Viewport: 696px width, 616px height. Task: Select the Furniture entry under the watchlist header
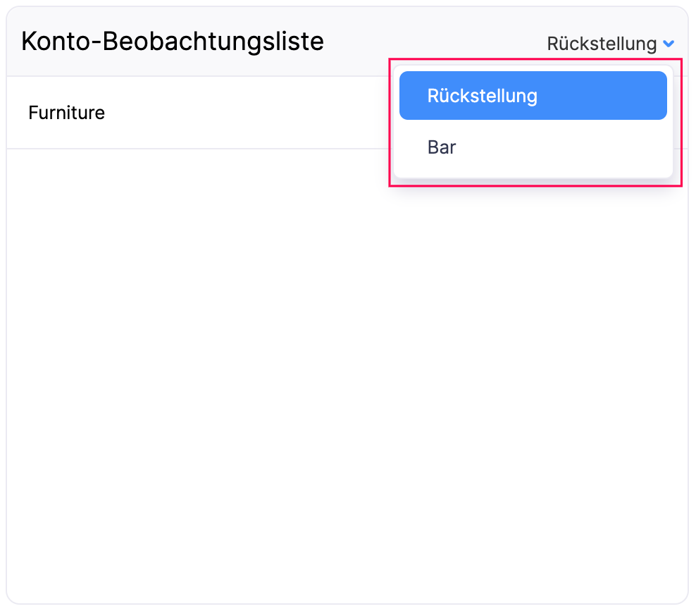click(x=66, y=113)
